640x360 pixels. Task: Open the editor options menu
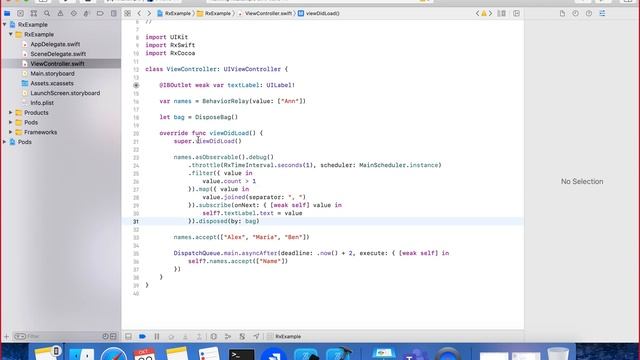click(502, 13)
